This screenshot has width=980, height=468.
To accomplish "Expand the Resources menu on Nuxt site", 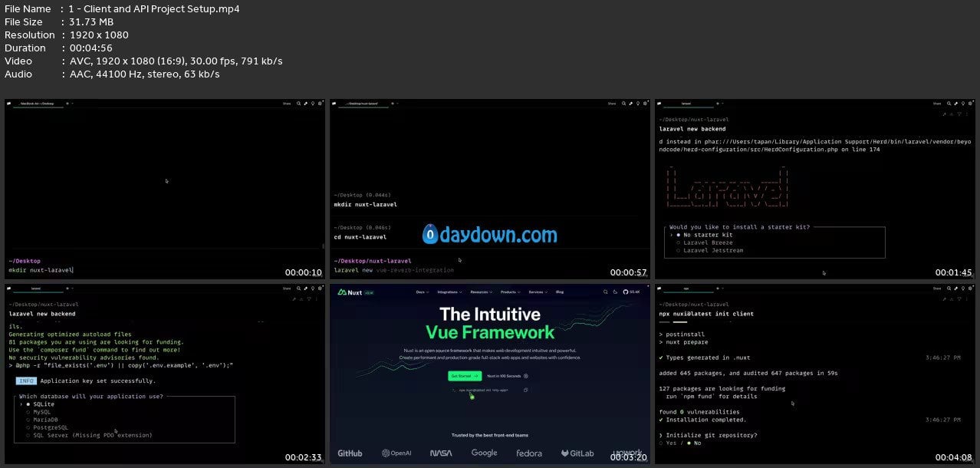I will tap(480, 292).
